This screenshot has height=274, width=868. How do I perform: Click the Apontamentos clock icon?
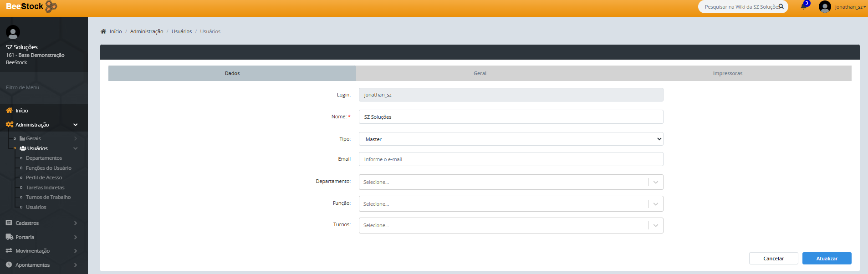(x=9, y=265)
